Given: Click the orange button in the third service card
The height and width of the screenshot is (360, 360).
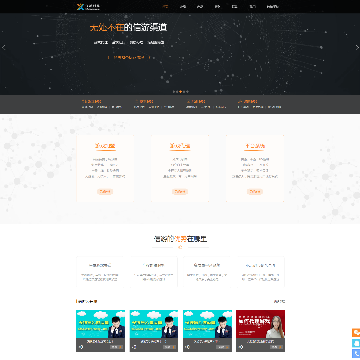Looking at the screenshot, I should pyautogui.click(x=255, y=192).
